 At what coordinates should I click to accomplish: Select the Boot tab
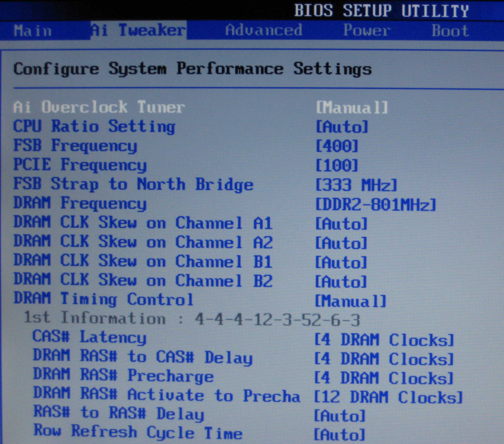450,31
